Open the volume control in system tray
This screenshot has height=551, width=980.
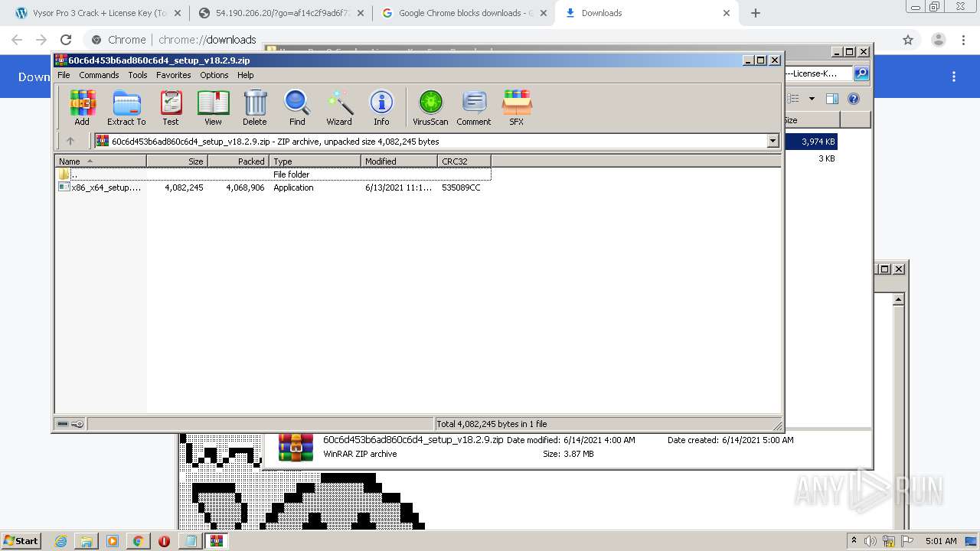(x=871, y=541)
